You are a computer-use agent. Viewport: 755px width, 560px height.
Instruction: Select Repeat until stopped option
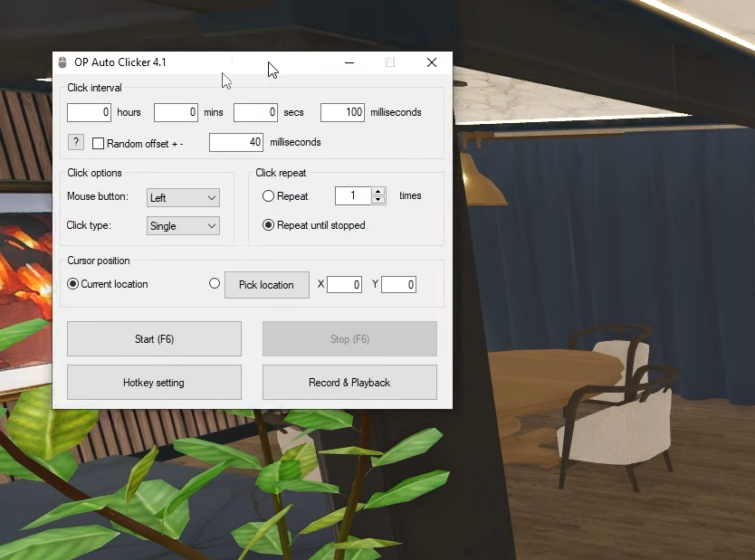(x=268, y=225)
